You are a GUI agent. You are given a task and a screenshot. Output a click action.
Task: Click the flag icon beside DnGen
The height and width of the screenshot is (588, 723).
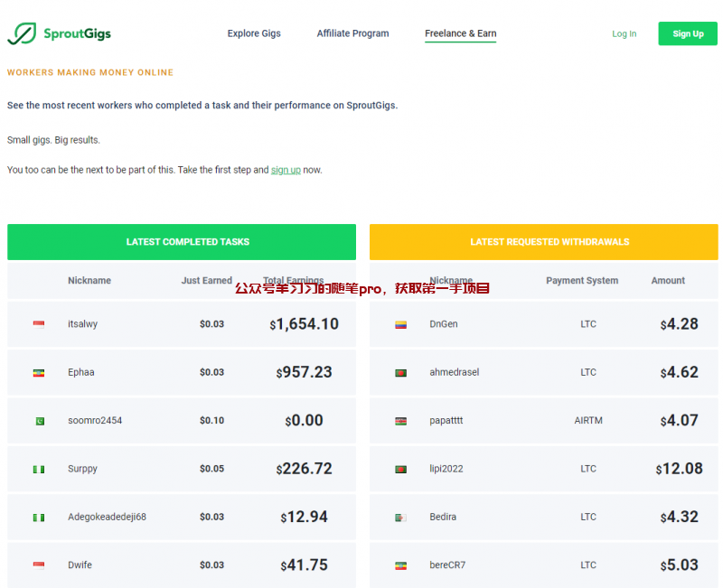pyautogui.click(x=400, y=324)
